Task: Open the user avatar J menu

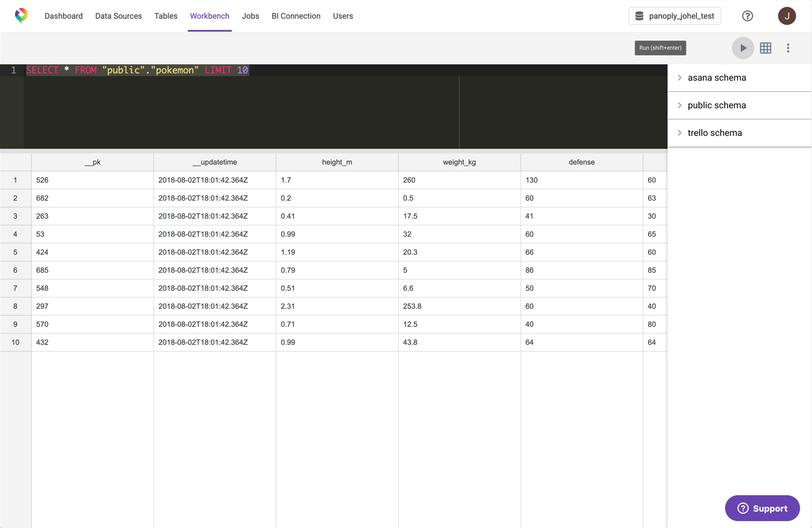Action: tap(787, 16)
